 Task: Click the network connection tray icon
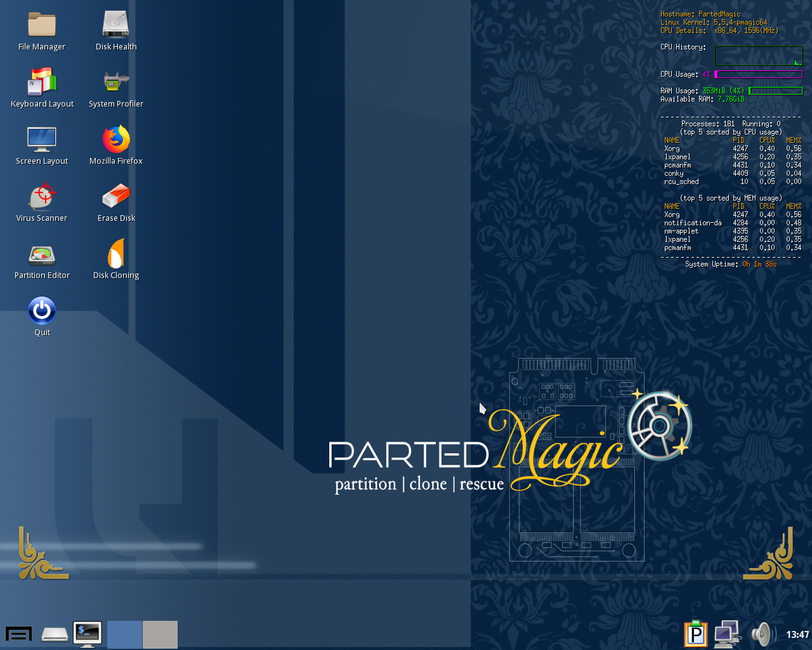727,634
